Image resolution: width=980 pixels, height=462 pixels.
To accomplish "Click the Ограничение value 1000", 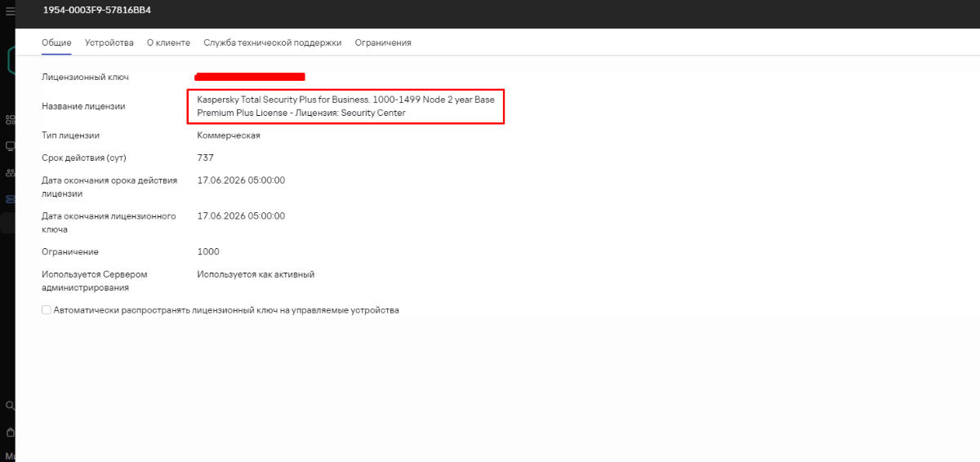I will 208,251.
